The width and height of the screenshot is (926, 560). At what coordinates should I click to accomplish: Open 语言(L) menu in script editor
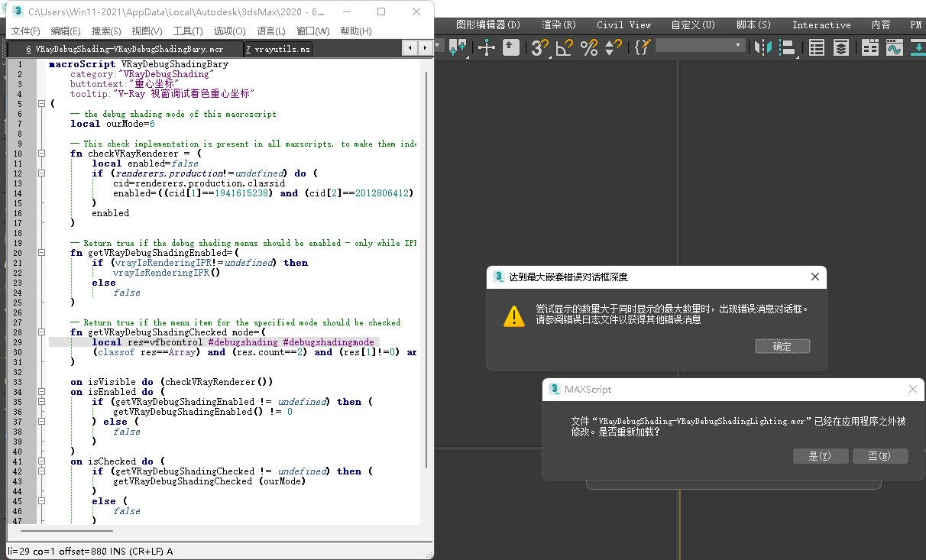(271, 31)
